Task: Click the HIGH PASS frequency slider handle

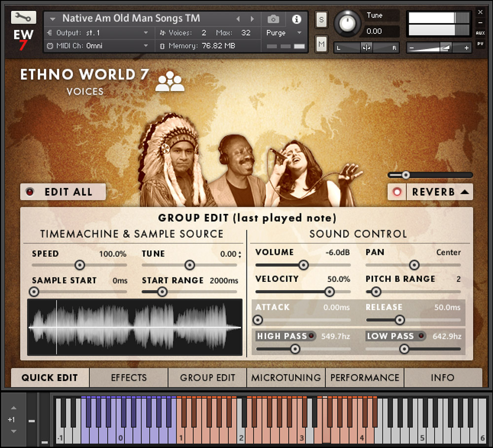Action: pyautogui.click(x=295, y=348)
